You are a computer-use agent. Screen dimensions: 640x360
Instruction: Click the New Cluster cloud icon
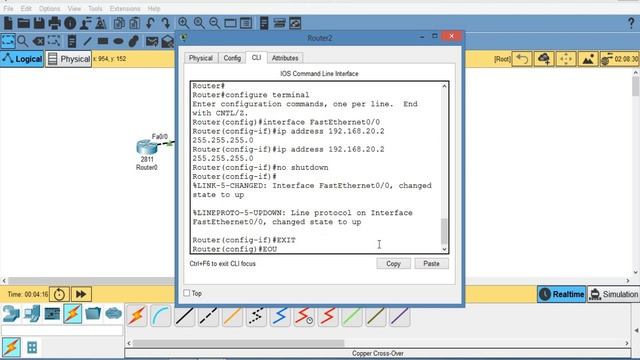544,59
